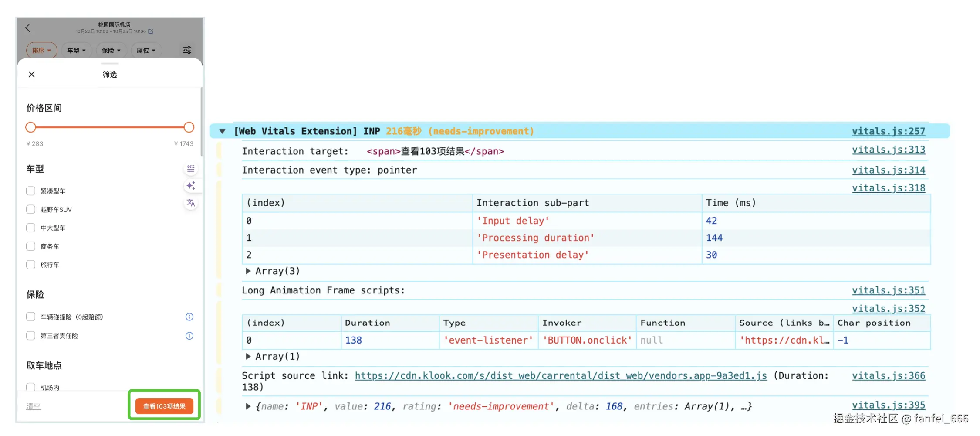Click the minimum price slider handle
The width and height of the screenshot is (980, 436).
(x=30, y=127)
